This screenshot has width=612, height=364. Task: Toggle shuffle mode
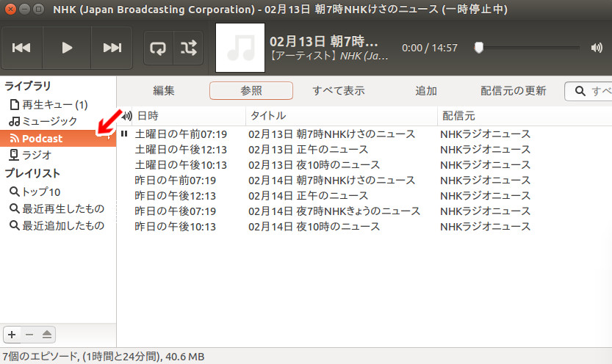coord(189,48)
